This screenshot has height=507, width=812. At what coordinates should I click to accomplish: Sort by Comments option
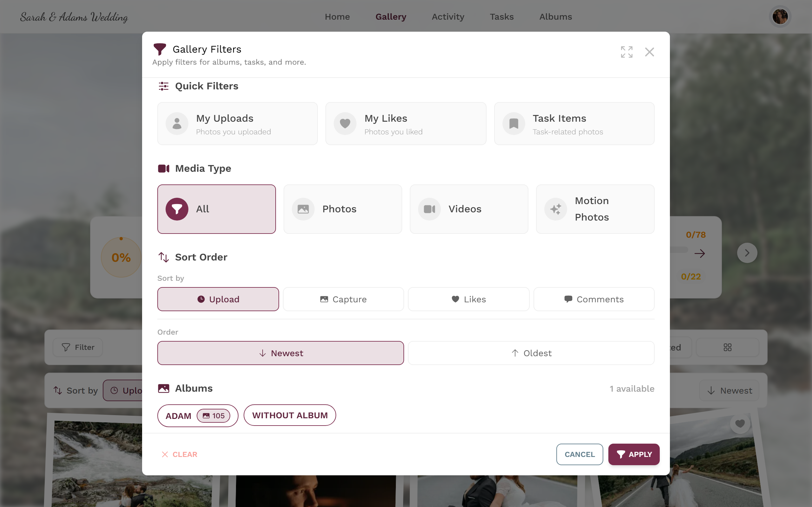point(594,299)
